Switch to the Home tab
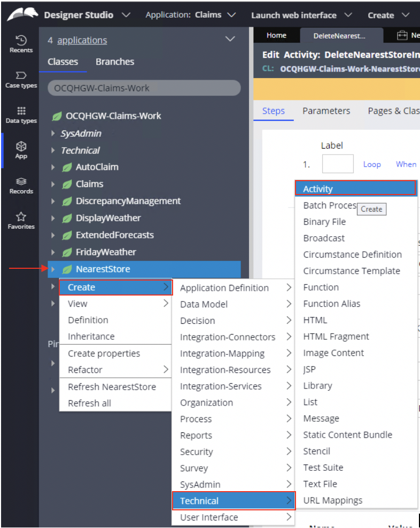420x528 pixels. (276, 35)
